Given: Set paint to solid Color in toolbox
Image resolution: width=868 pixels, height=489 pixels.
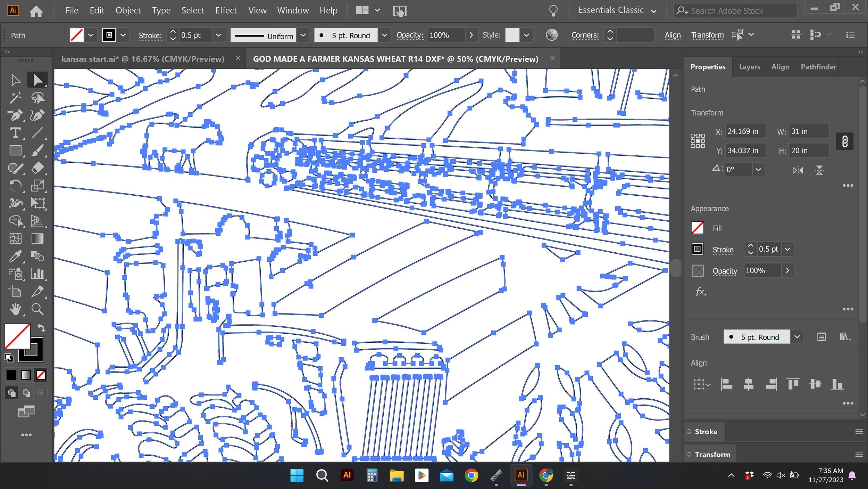Looking at the screenshot, I should coord(11,375).
